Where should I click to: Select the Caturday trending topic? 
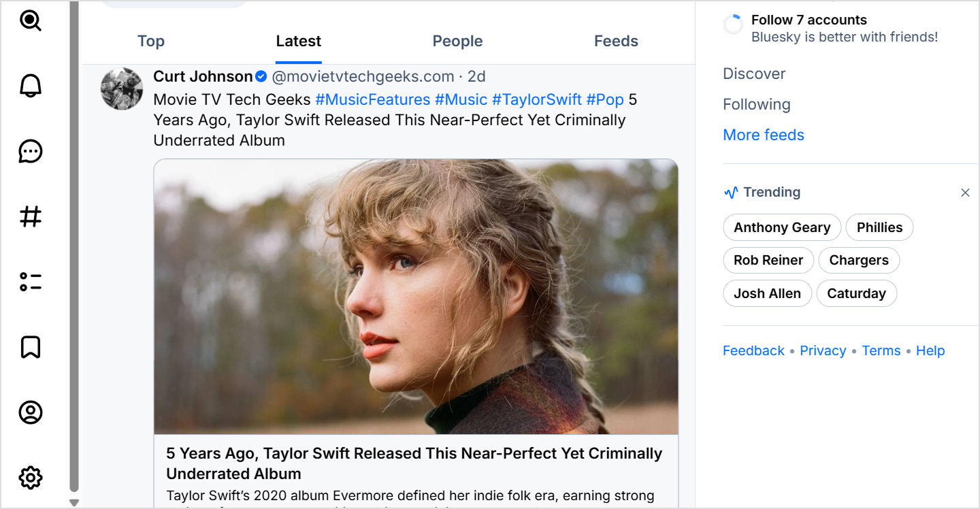coord(856,294)
